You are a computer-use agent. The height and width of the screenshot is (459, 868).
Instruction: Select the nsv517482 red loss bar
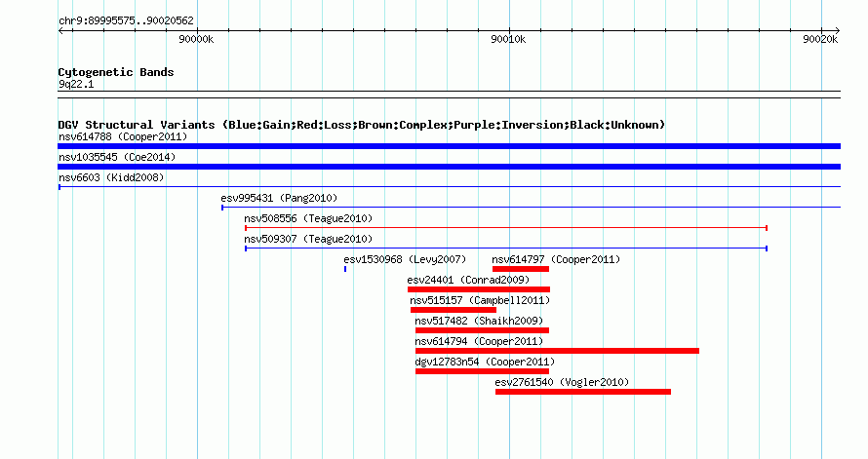tap(482, 330)
